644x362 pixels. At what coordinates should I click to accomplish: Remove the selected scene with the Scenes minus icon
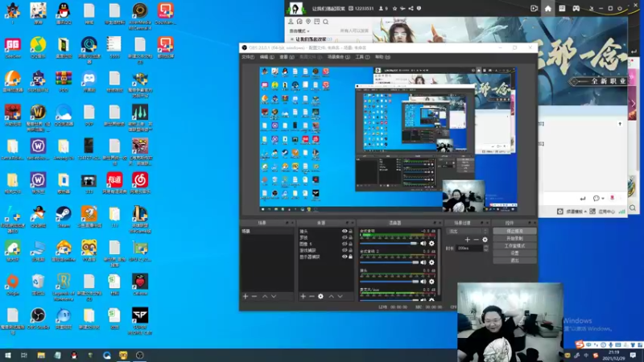254,296
